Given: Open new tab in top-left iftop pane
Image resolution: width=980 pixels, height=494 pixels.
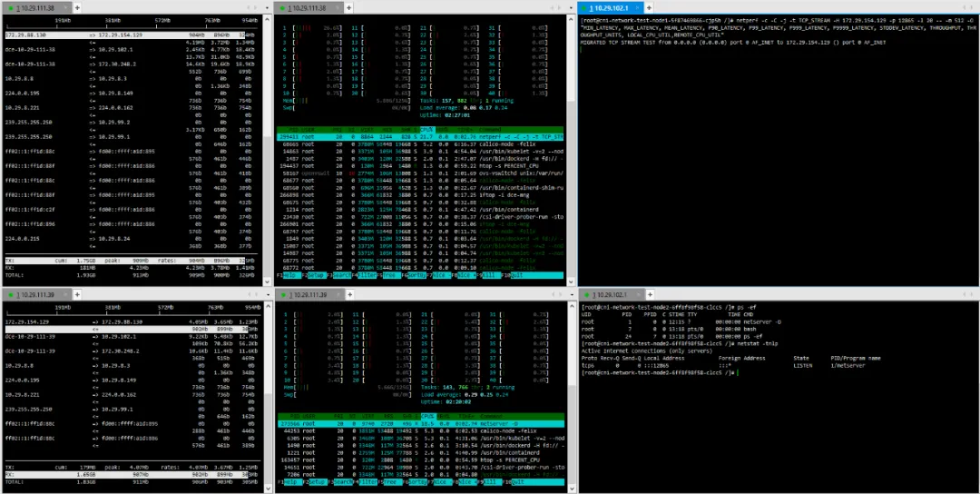Looking at the screenshot, I should (x=77, y=7).
